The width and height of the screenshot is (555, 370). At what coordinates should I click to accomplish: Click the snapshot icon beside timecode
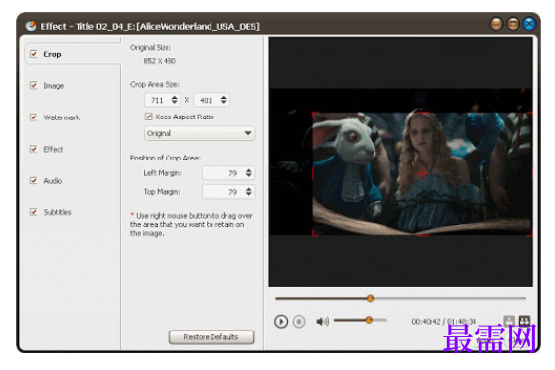click(509, 321)
